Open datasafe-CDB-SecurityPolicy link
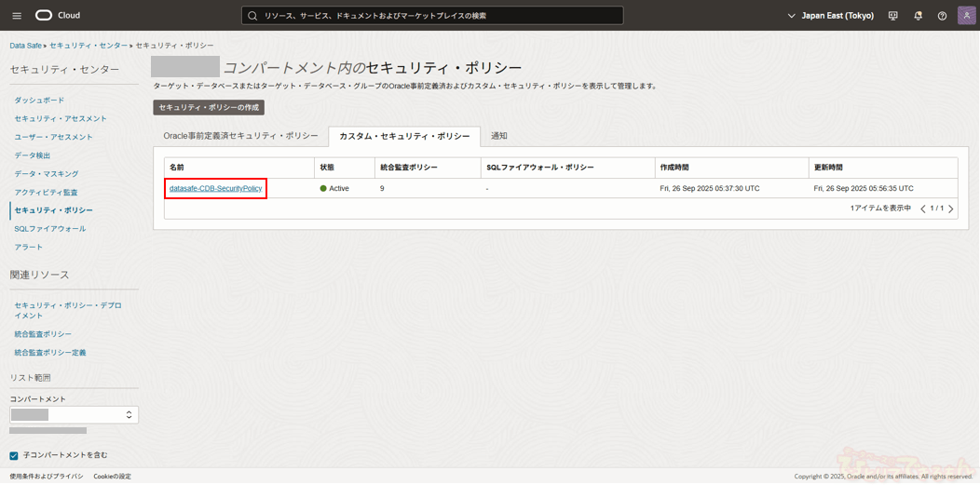 (x=215, y=189)
